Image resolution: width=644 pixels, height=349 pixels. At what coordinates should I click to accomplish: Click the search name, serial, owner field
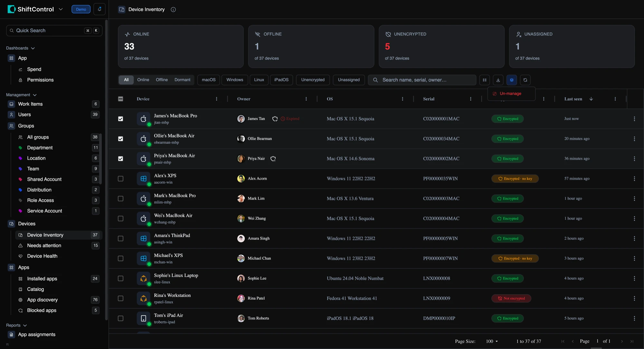point(422,80)
